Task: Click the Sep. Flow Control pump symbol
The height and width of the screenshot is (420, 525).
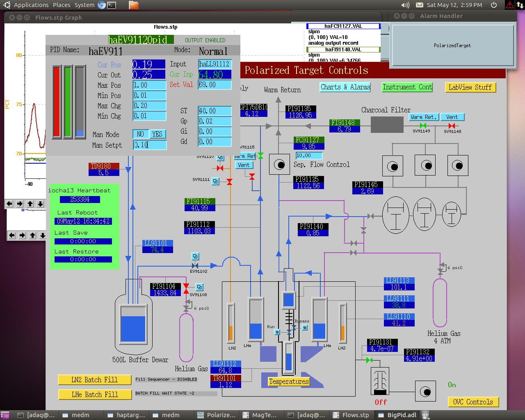Action: pyautogui.click(x=279, y=165)
